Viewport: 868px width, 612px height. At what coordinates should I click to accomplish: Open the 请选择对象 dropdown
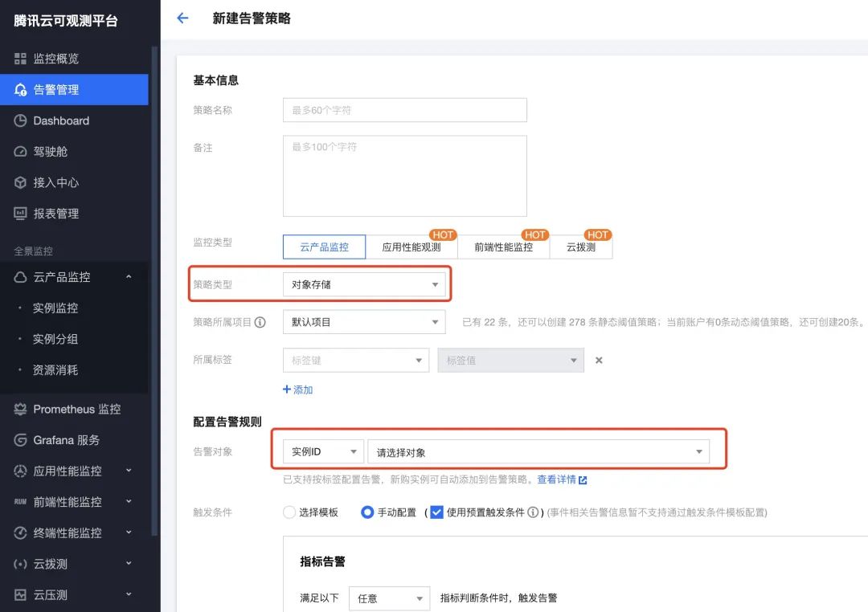538,451
